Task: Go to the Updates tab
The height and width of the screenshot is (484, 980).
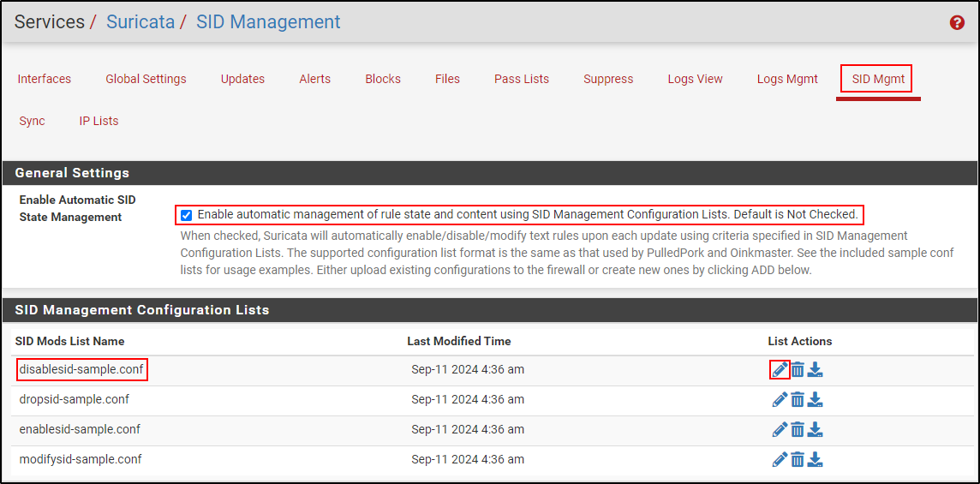Action: (x=242, y=80)
